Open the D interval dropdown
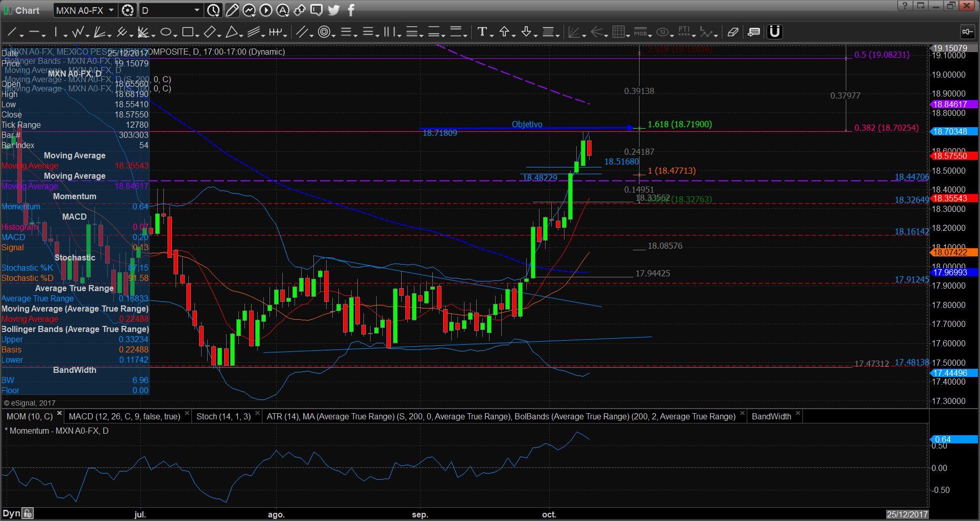Screen dimensions: 980x521 [x=171, y=10]
